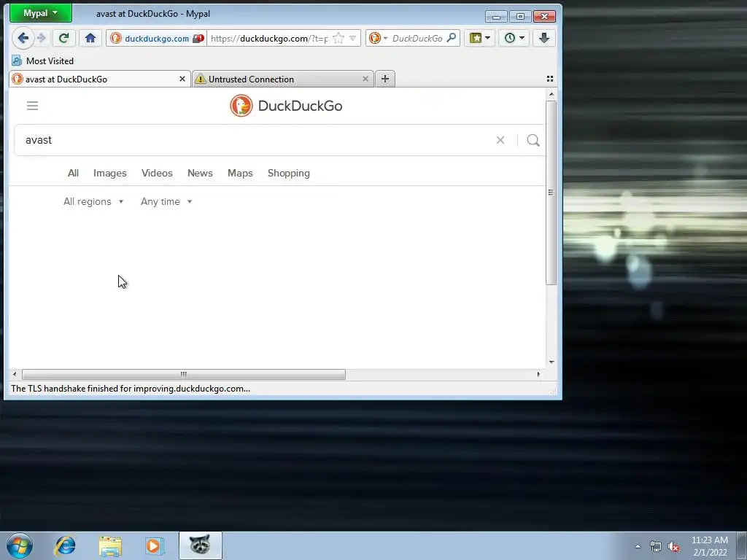
Task: Bookmark this page with the star
Action: (x=338, y=38)
